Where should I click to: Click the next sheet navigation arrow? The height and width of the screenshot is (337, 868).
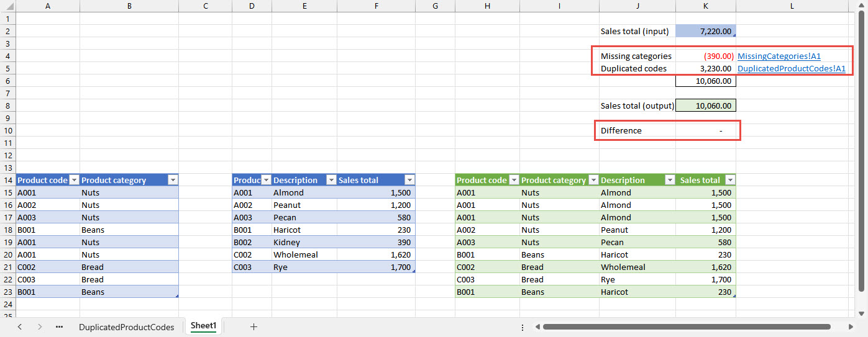pyautogui.click(x=40, y=326)
